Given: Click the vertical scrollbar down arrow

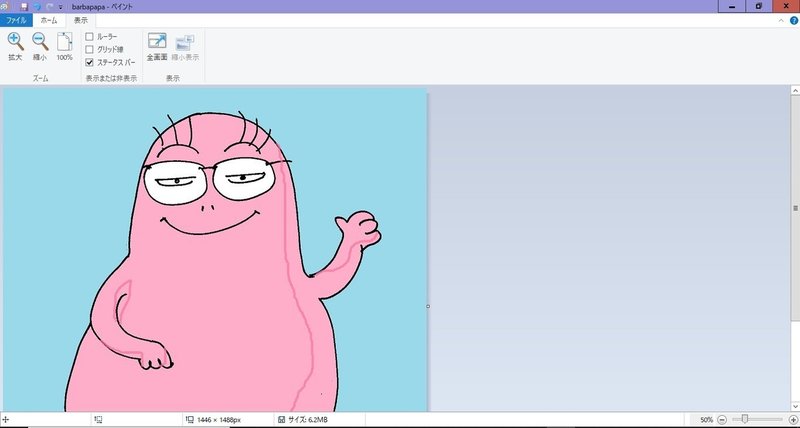Looking at the screenshot, I should 795,407.
